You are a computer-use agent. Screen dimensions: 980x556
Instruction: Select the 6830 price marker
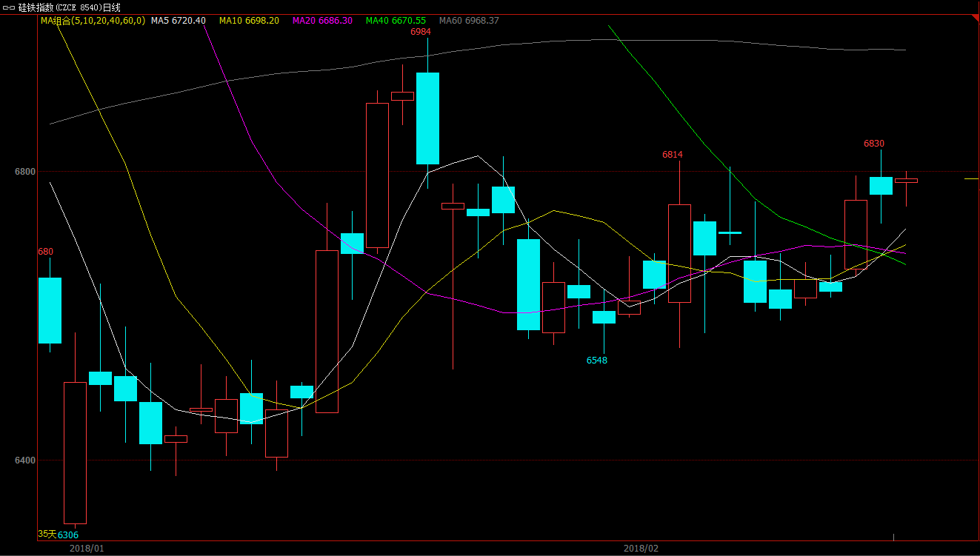(x=874, y=144)
